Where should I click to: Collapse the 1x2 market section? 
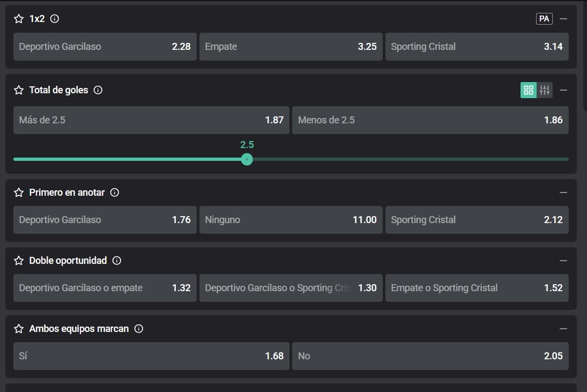point(563,19)
